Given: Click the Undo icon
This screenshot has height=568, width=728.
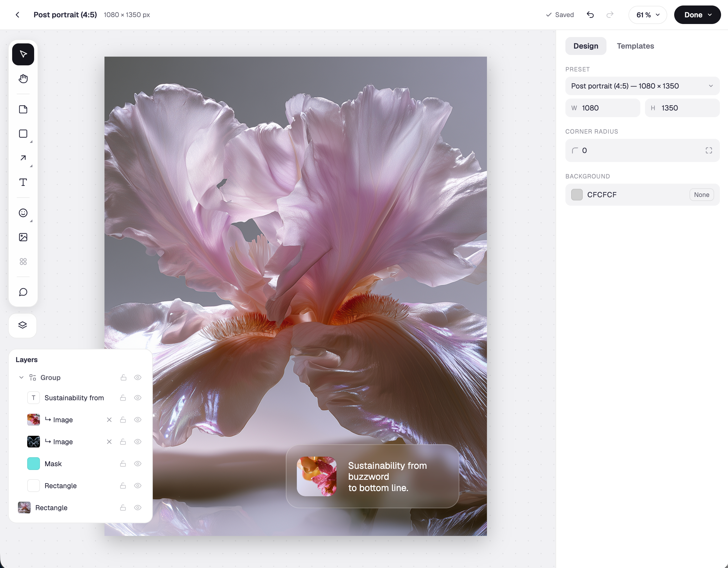Looking at the screenshot, I should 590,15.
